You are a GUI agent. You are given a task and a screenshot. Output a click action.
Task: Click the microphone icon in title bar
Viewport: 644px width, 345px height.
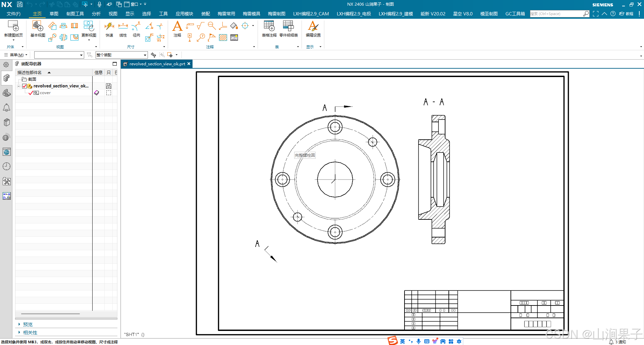click(x=99, y=4)
